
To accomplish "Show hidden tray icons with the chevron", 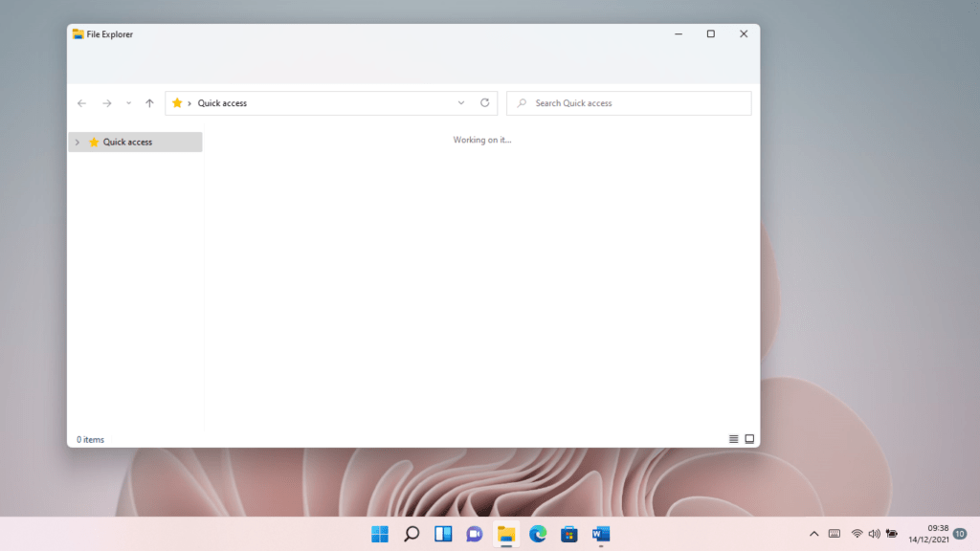I will click(813, 534).
